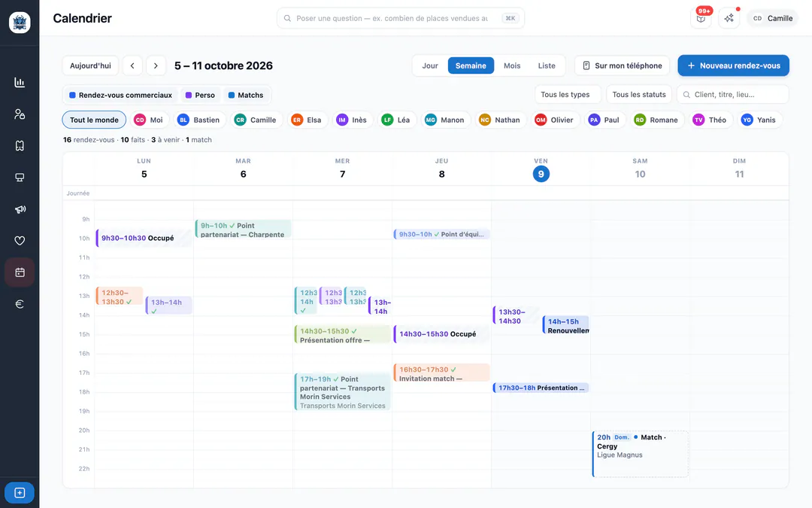Open the statistics bar-chart icon in sidebar
812x508 pixels.
[20, 83]
